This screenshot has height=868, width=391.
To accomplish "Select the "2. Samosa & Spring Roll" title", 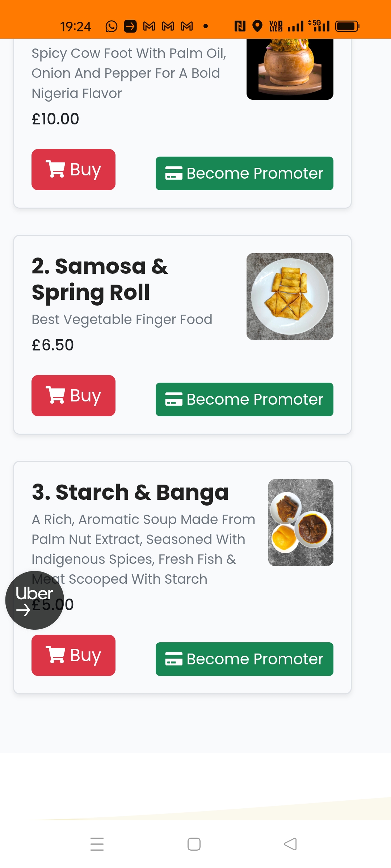I will [100, 279].
